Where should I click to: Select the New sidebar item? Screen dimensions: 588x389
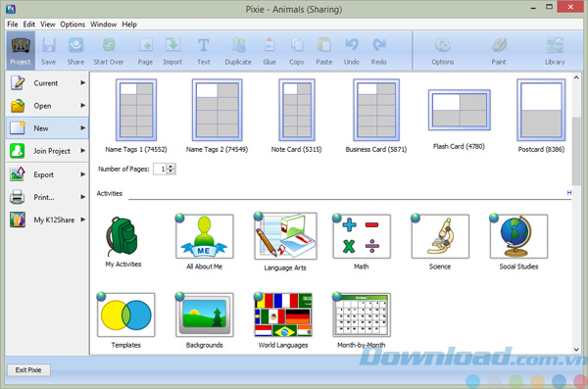(47, 128)
